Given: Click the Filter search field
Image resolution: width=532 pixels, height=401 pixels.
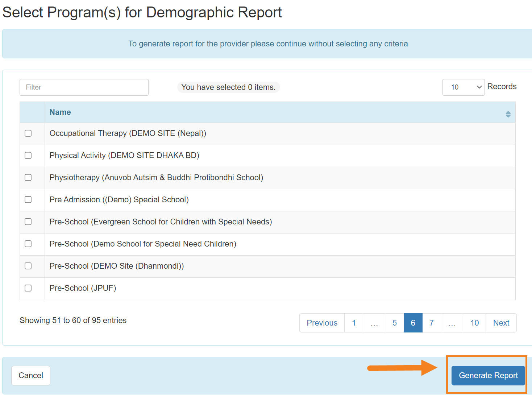Looking at the screenshot, I should pyautogui.click(x=84, y=87).
